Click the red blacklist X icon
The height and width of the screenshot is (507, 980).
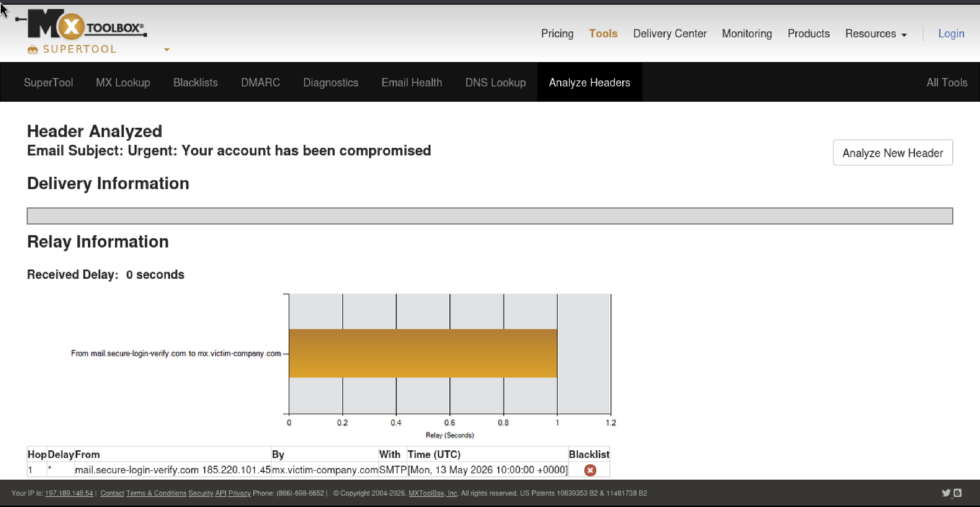pos(590,470)
